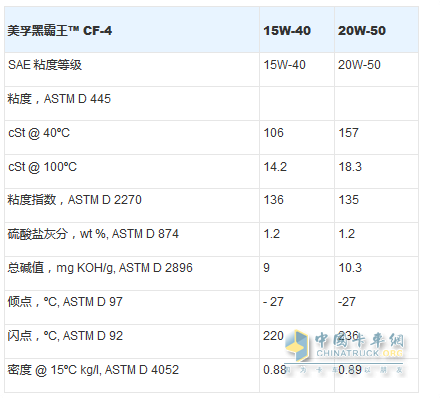Select the 0.88 density value
Image resolution: width=440 pixels, height=398 pixels.
(275, 370)
